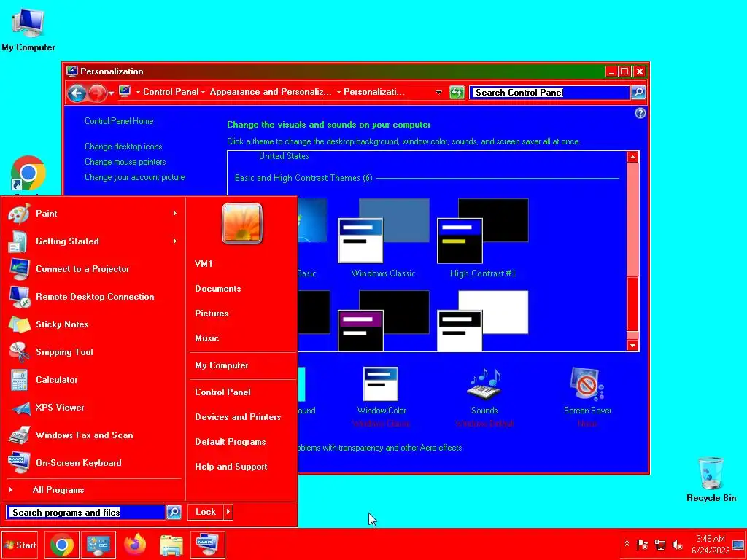Viewport: 747px width, 560px height.
Task: Click the Start button
Action: pos(20,545)
